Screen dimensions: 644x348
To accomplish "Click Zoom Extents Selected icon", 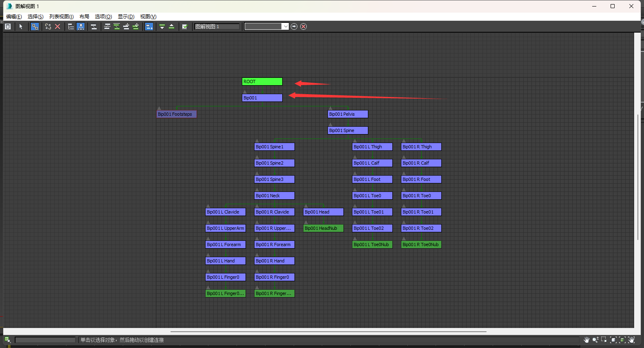I will click(622, 340).
